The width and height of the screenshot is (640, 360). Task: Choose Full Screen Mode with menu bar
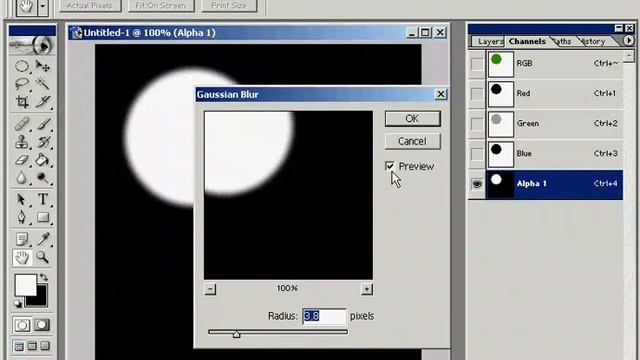[32, 347]
